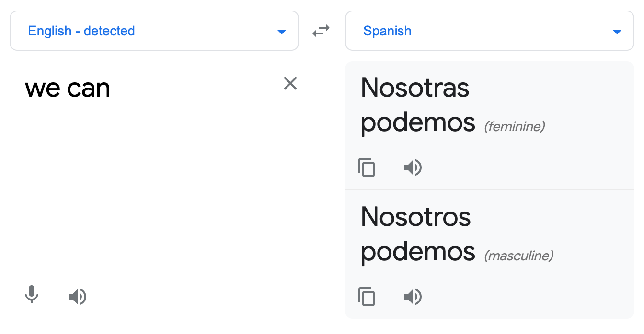Listen to "Nosotros podemos" pronunciation
644x334 pixels.
tap(413, 297)
